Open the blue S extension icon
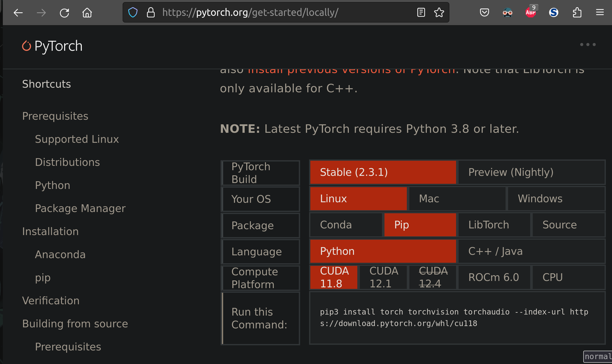This screenshot has width=612, height=364. point(554,12)
